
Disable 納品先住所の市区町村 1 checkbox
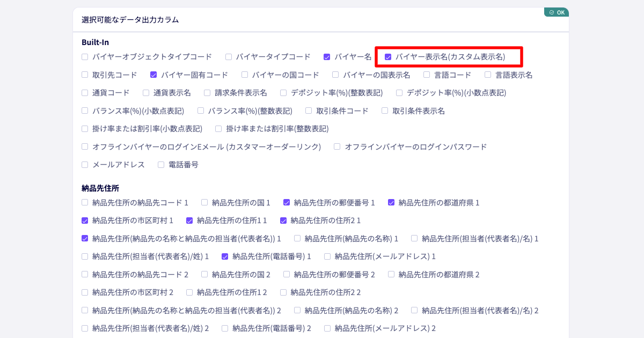tap(85, 221)
